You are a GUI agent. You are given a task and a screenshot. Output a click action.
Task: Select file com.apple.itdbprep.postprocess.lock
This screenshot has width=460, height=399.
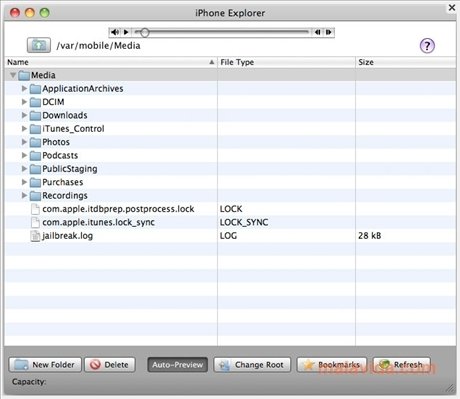[x=118, y=209]
